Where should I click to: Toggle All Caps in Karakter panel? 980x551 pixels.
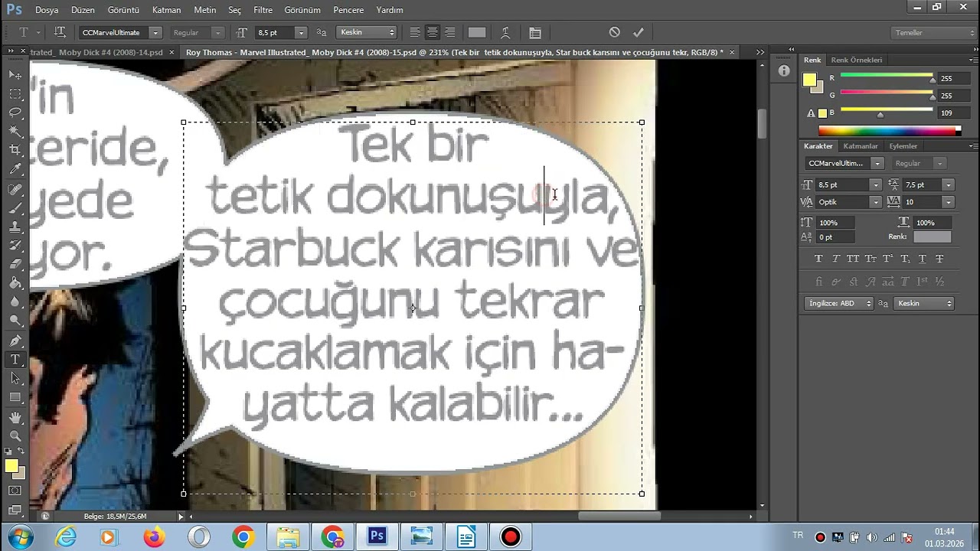tap(853, 259)
